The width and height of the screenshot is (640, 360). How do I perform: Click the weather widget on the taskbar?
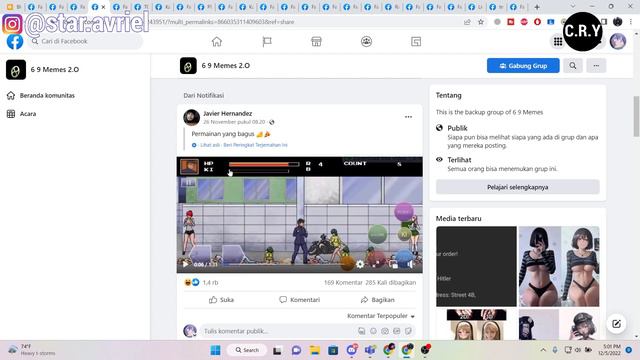click(x=33, y=350)
